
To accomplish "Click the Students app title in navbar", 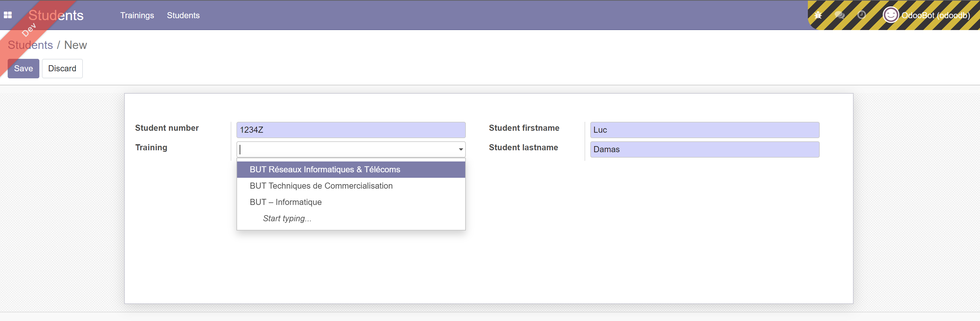I will tap(56, 15).
